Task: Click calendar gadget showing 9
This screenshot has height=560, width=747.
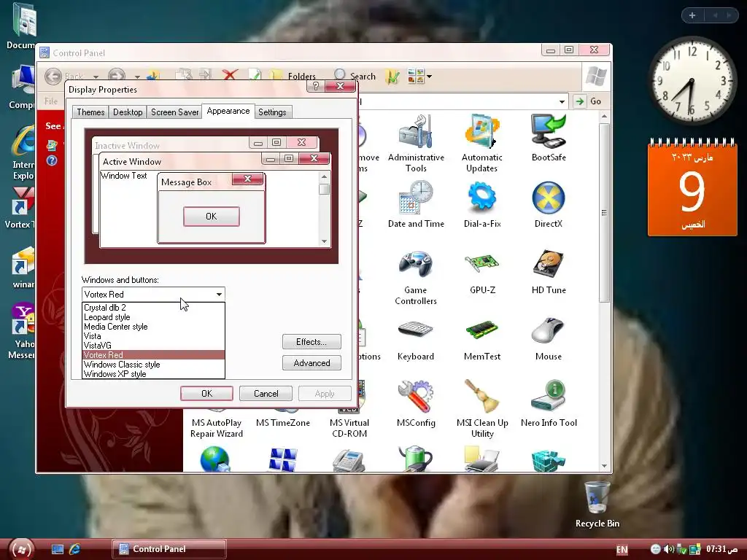Action: 692,188
